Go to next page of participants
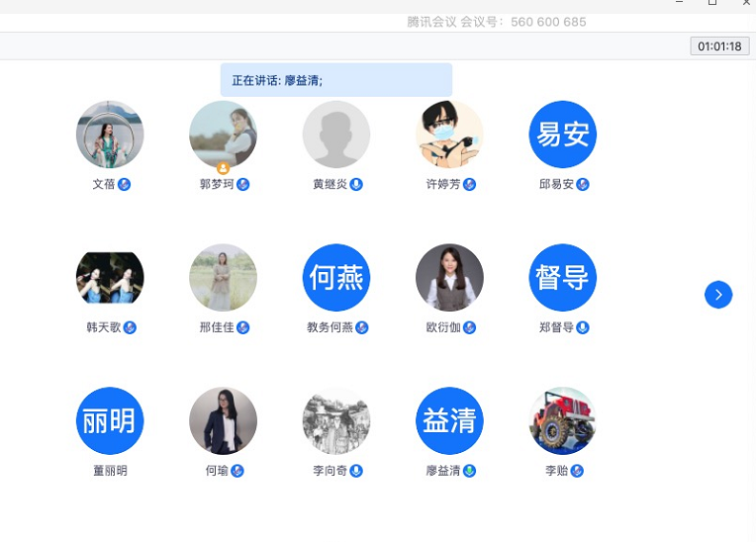The height and width of the screenshot is (542, 756). tap(718, 295)
